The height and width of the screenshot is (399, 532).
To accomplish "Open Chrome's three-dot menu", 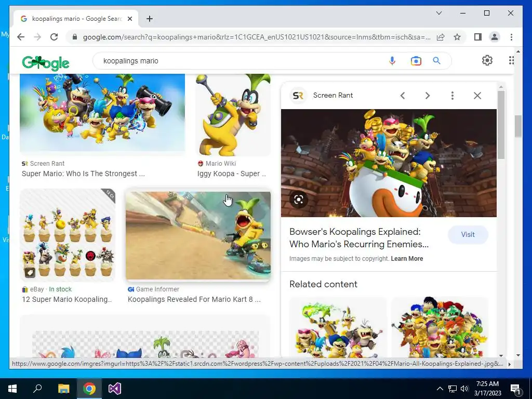I will (511, 37).
